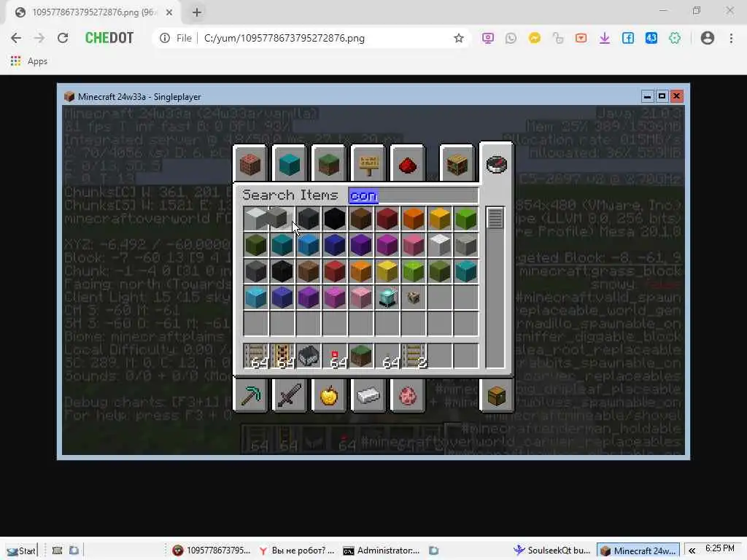Image resolution: width=747 pixels, height=560 pixels.
Task: Pick the yellow concrete block in first row
Action: (x=439, y=219)
